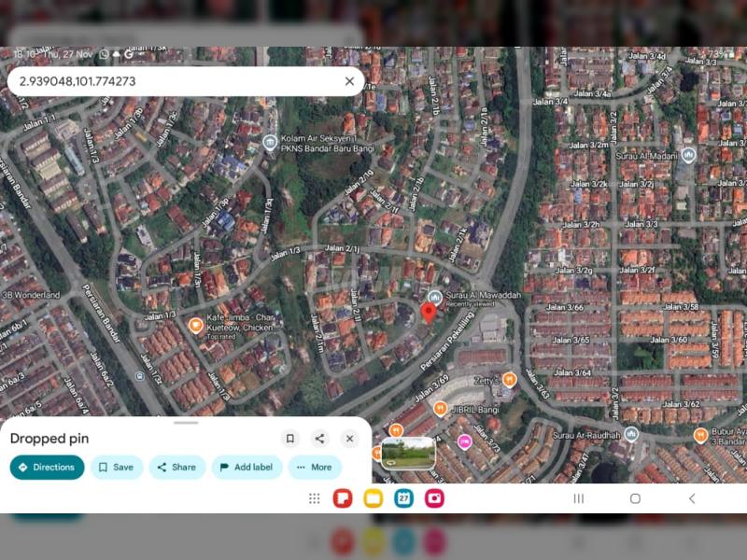
Task: Select the Surau A. Mawaddah place icon
Action: (434, 297)
